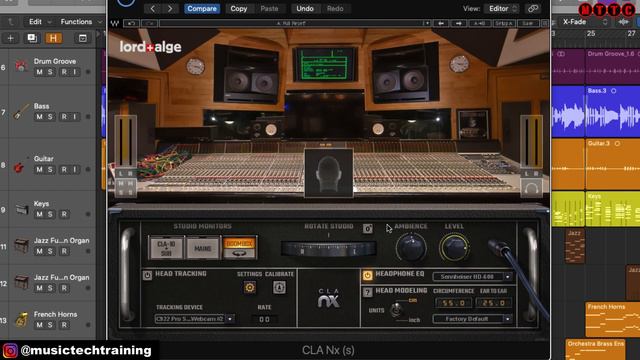
Task: Click the Waves Save preset button
Action: [x=528, y=24]
